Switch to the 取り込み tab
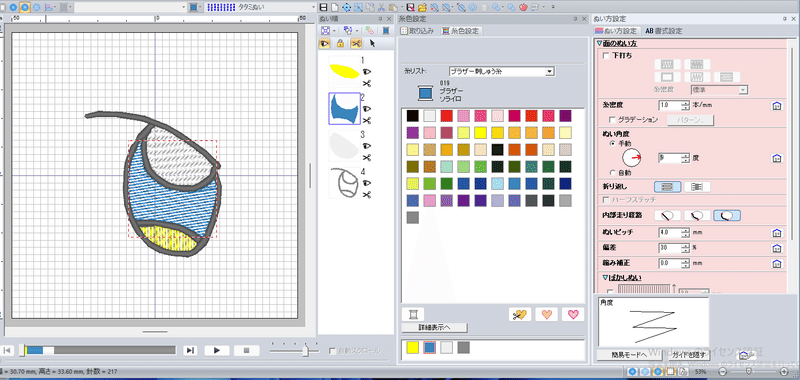Image resolution: width=800 pixels, height=380 pixels. click(x=418, y=31)
